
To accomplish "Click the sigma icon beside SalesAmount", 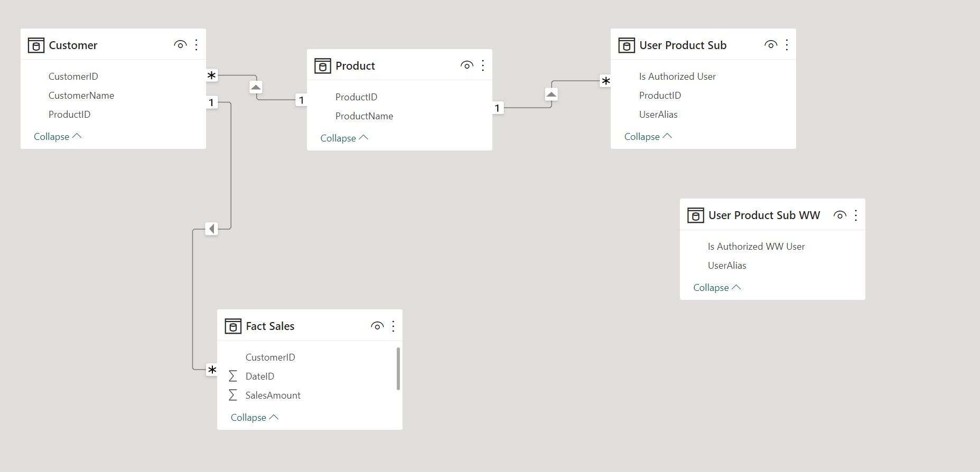I will tap(232, 395).
